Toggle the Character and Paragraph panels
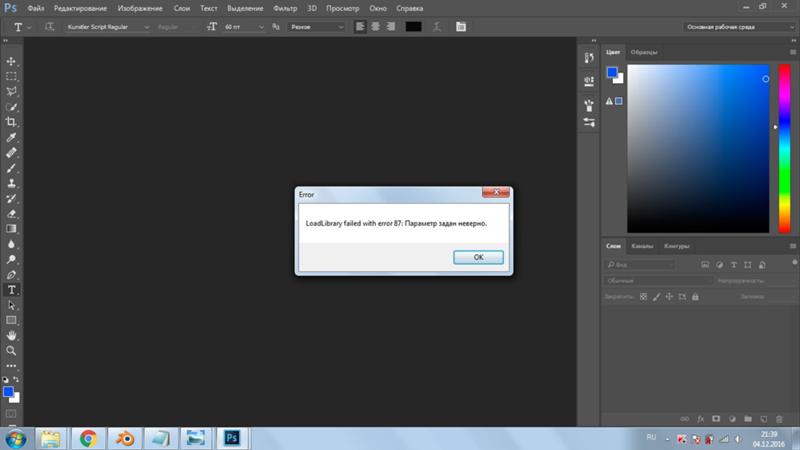800x450 pixels. click(x=461, y=27)
